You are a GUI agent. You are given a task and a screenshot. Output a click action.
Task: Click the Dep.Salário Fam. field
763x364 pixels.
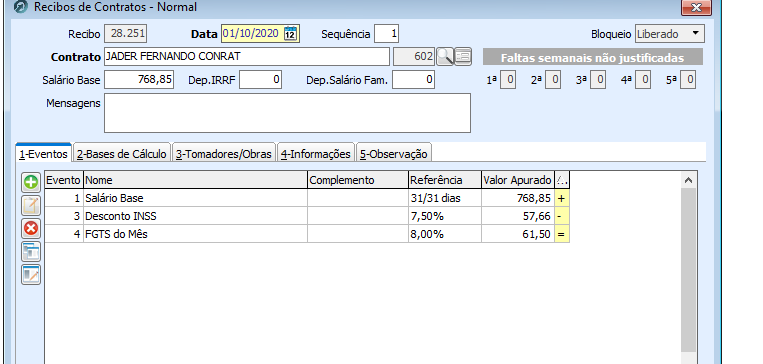click(414, 80)
